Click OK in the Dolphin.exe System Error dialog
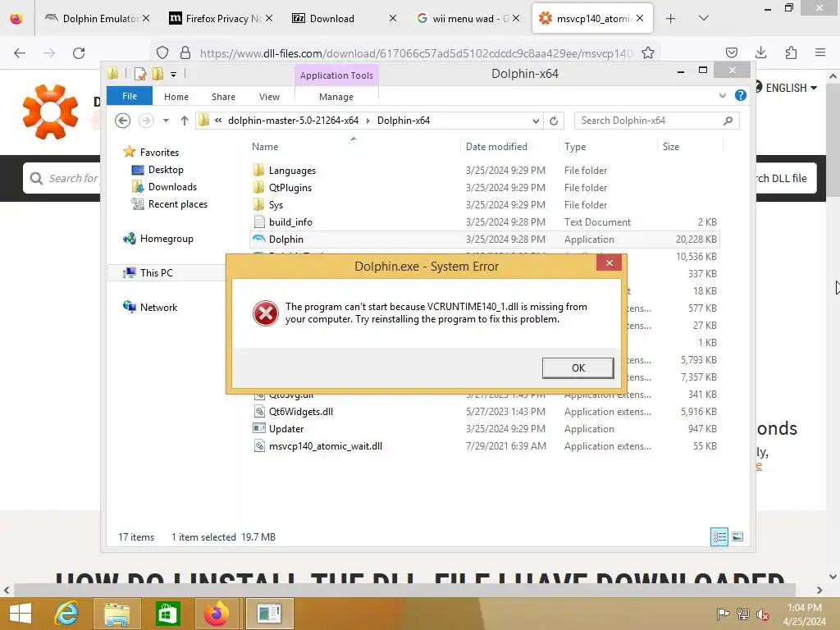840x630 pixels. [x=577, y=368]
